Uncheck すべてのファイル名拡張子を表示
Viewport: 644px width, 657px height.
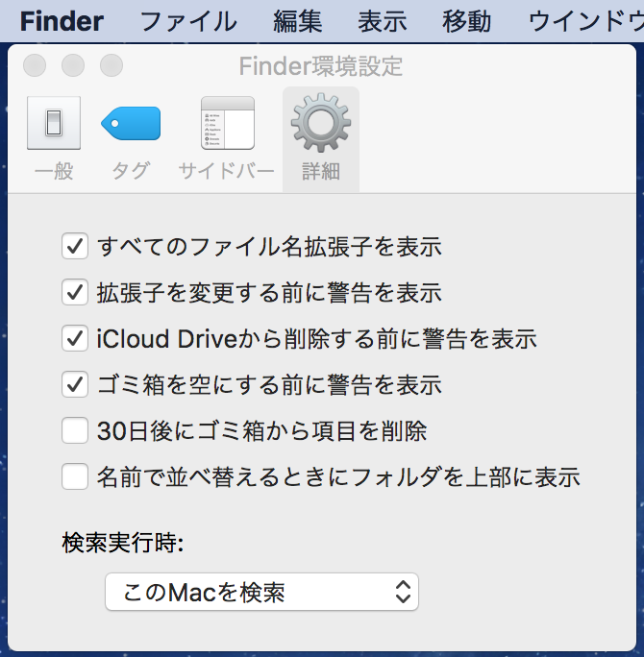point(75,246)
